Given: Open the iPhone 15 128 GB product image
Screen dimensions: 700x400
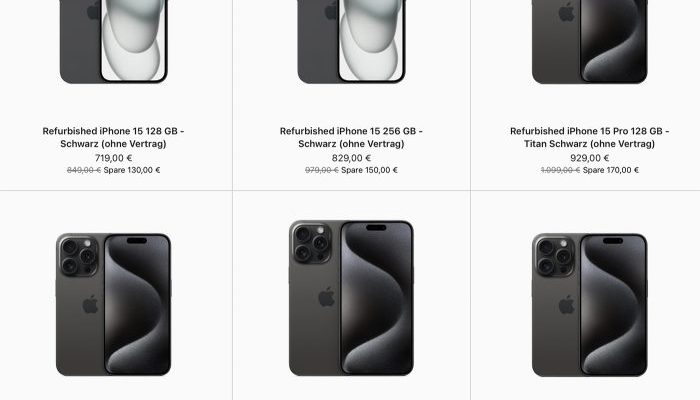Looking at the screenshot, I should [x=113, y=42].
